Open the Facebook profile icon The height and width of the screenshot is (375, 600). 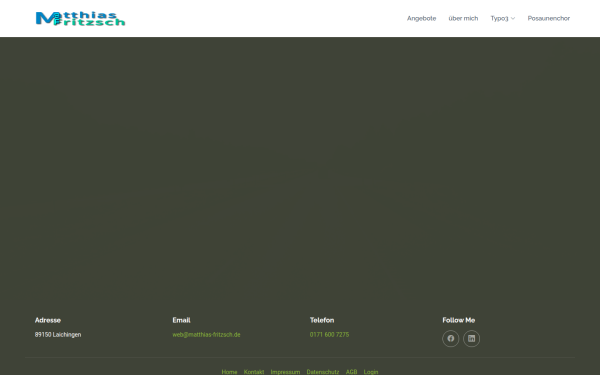click(x=450, y=339)
